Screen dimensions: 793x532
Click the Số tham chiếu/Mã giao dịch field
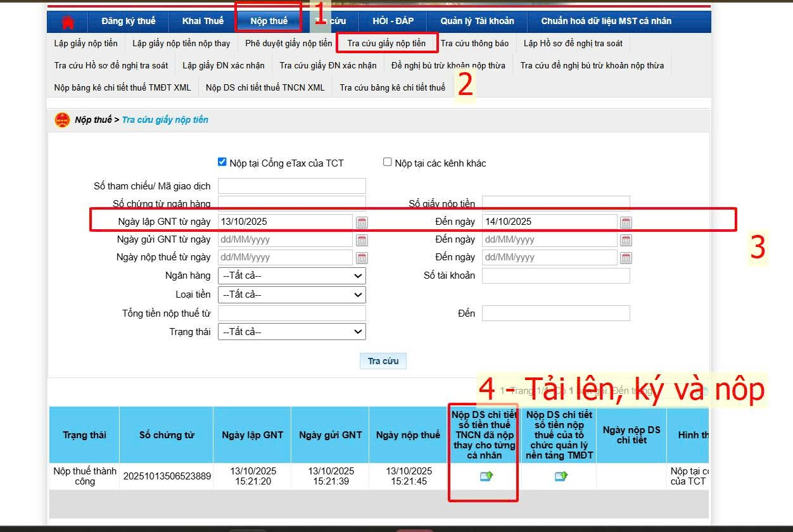point(291,186)
